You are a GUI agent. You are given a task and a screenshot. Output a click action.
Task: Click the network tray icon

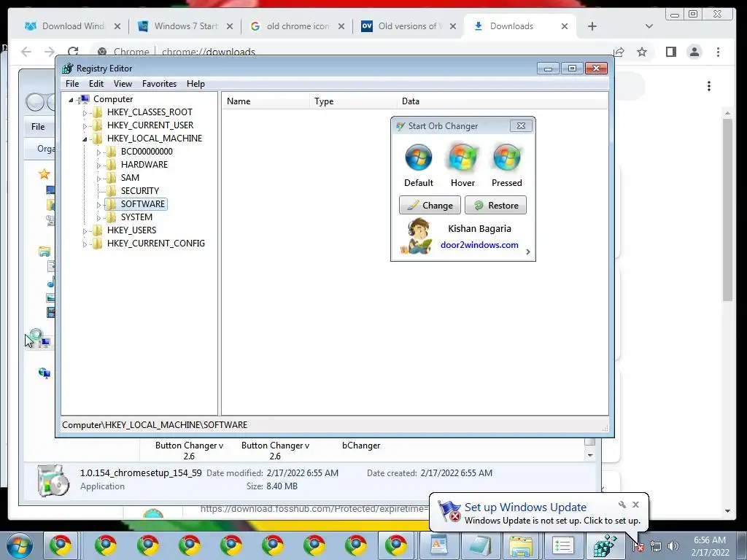tap(656, 546)
